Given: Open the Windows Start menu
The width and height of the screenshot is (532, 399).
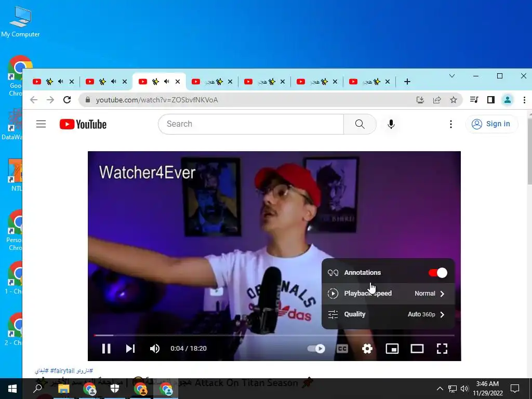Looking at the screenshot, I should point(12,389).
